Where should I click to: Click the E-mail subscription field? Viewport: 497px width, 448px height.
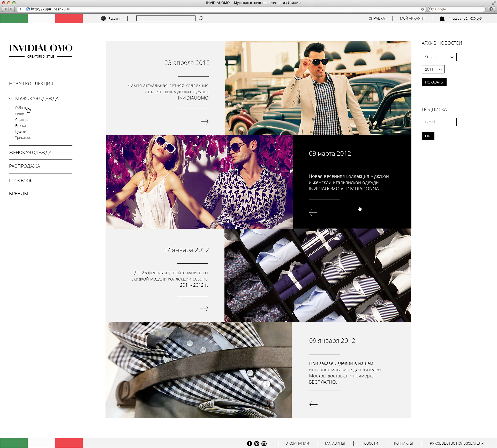[439, 122]
